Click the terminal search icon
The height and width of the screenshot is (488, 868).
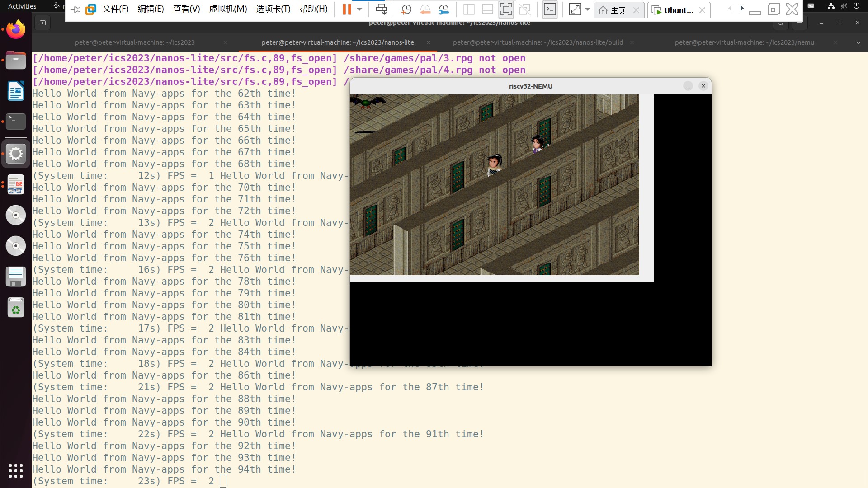(780, 23)
